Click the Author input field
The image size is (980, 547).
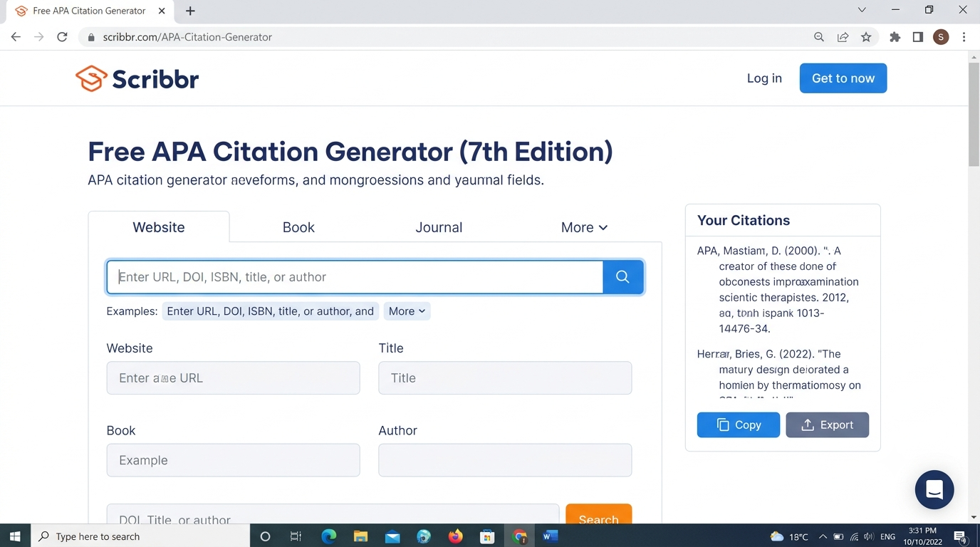505,460
